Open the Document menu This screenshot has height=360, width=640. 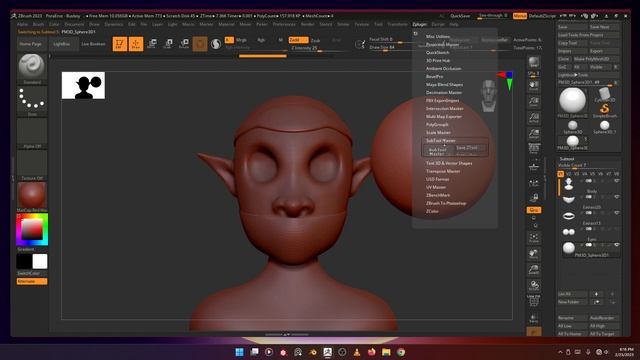74,24
